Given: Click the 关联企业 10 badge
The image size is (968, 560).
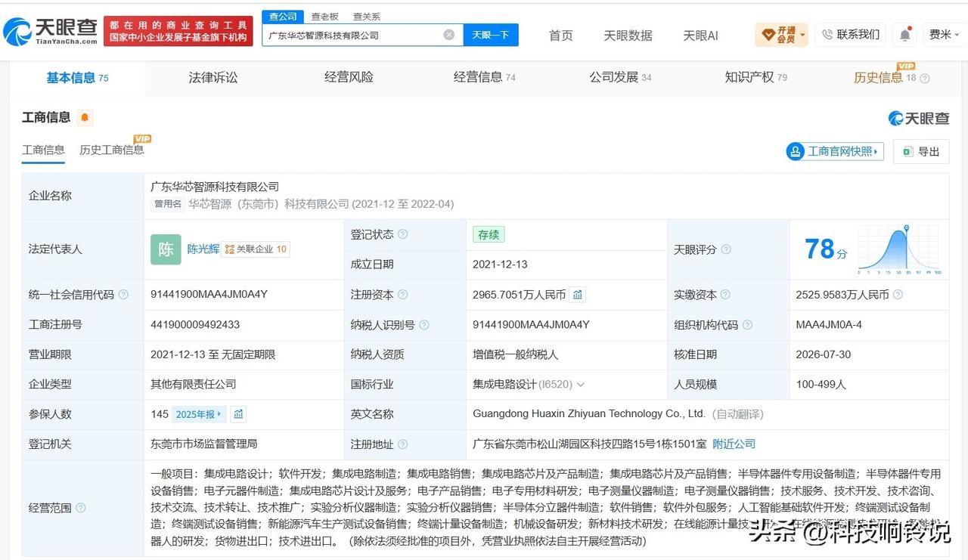Looking at the screenshot, I should tap(256, 249).
